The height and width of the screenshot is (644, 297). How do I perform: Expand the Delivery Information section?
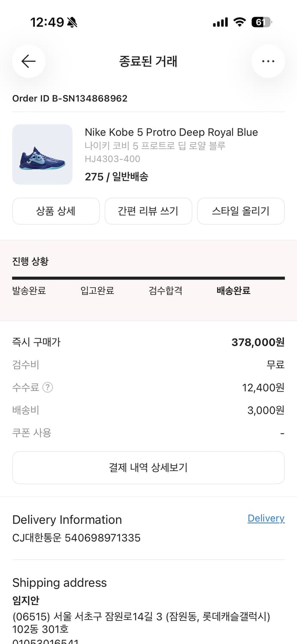(67, 519)
